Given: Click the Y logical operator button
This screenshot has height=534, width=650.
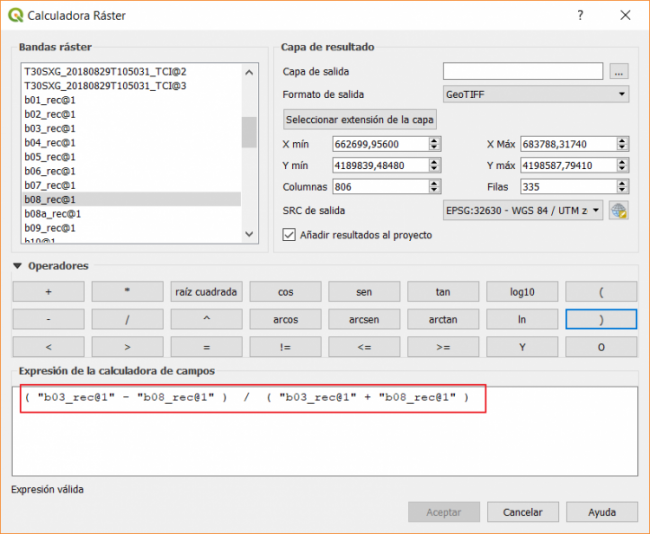Looking at the screenshot, I should (522, 347).
